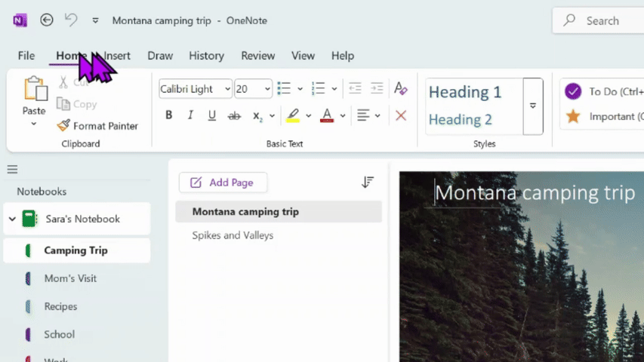This screenshot has width=644, height=362.
Task: Apply the yellow text highlight color
Action: coord(293,115)
